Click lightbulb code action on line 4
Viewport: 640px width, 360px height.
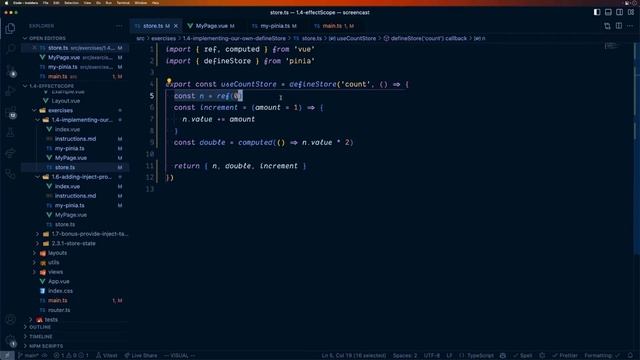(x=169, y=81)
